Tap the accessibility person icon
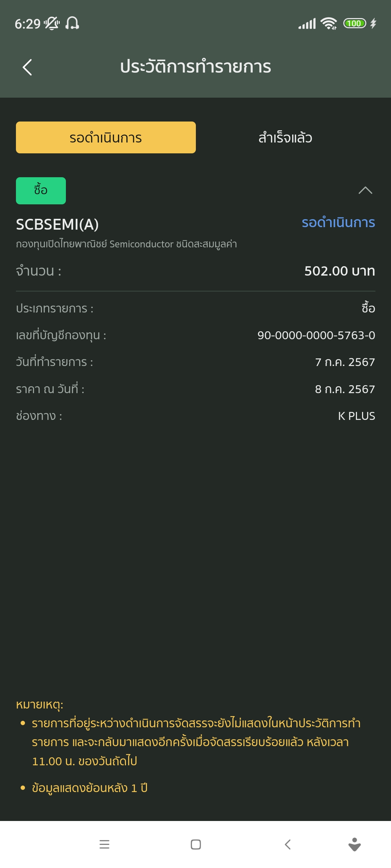 click(354, 844)
